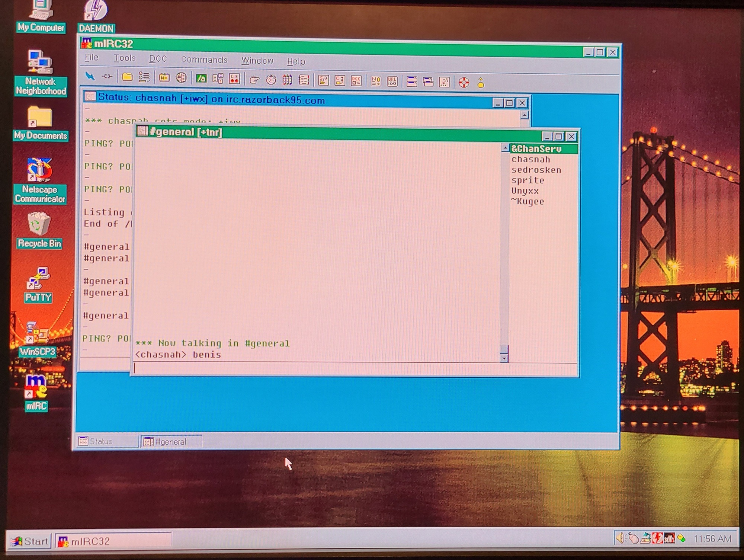Click the List Channels toolbar icon
Screen dimensions: 744x560
point(144,77)
